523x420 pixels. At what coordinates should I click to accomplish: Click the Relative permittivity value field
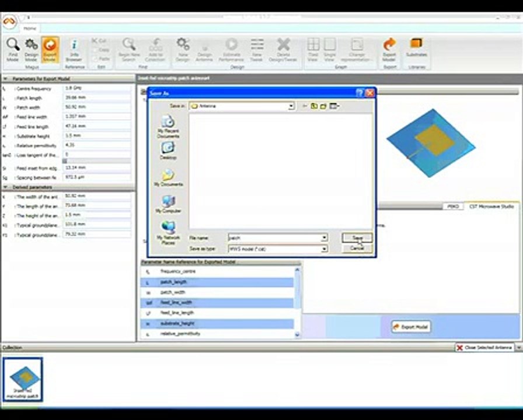(97, 145)
